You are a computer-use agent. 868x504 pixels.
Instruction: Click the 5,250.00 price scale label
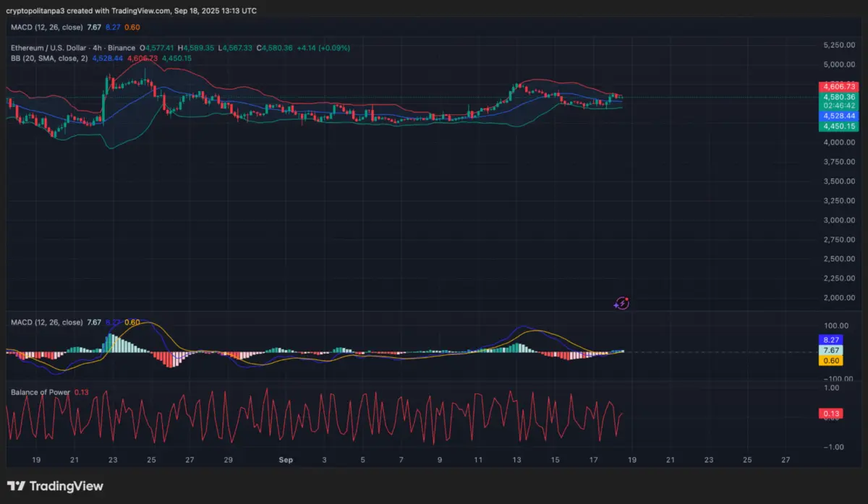coord(838,44)
